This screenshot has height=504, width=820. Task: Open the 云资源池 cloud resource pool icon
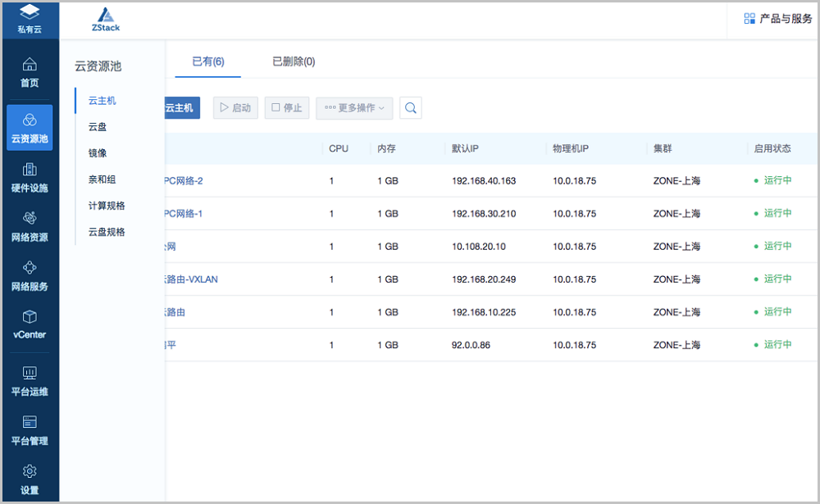point(30,120)
